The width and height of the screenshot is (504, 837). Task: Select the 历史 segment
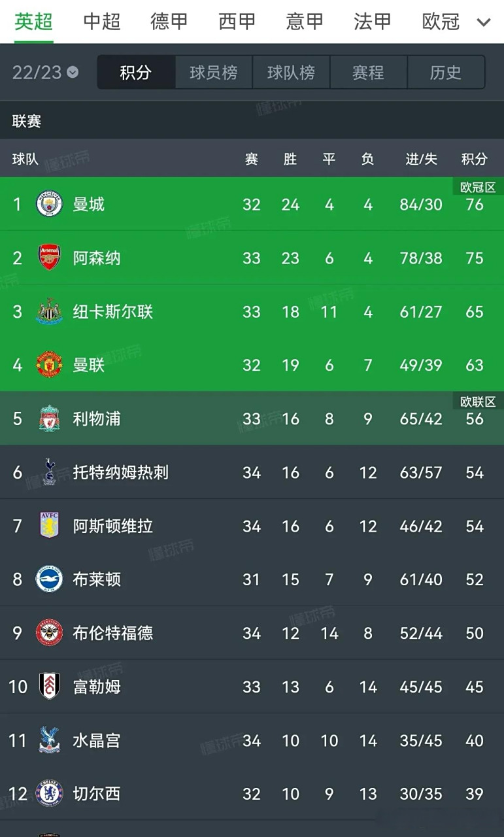coord(446,72)
